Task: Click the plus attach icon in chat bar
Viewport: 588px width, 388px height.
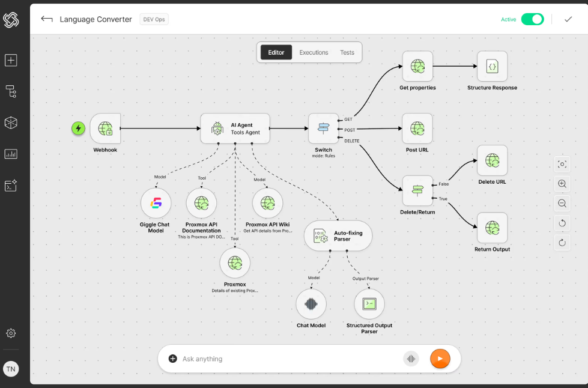Action: [172, 359]
